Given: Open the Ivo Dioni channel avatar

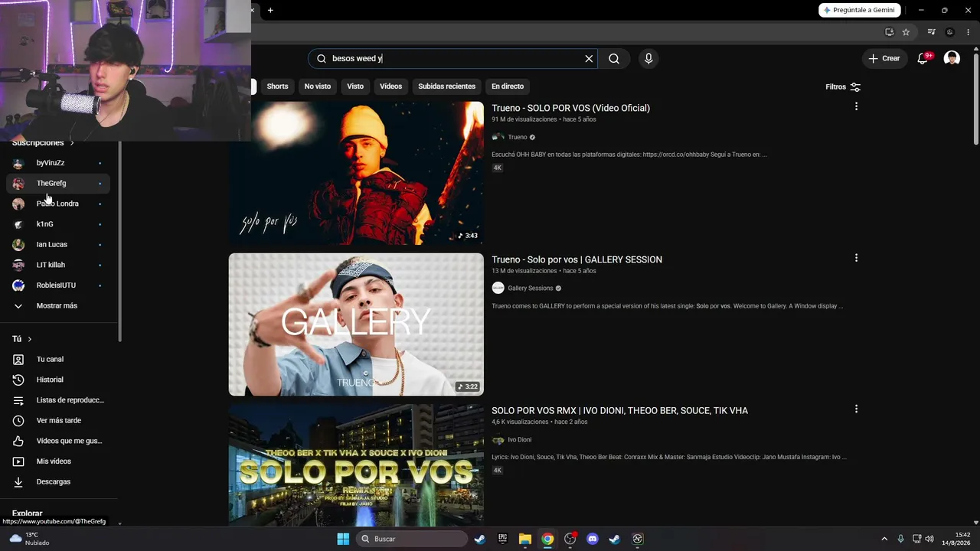Looking at the screenshot, I should coord(498,440).
